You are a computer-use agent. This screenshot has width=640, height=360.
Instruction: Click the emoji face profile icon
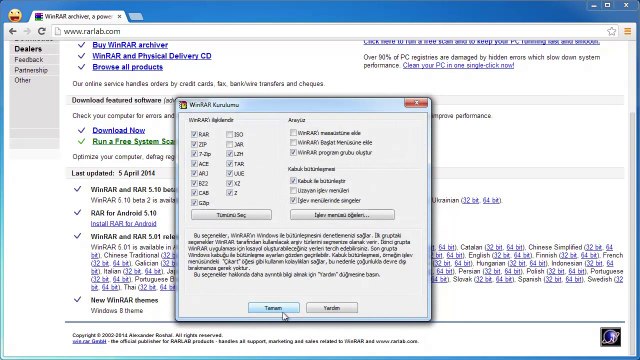[15, 16]
